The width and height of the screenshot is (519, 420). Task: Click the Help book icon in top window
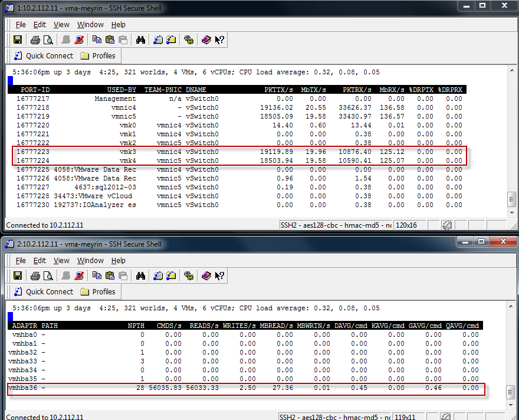(206, 40)
